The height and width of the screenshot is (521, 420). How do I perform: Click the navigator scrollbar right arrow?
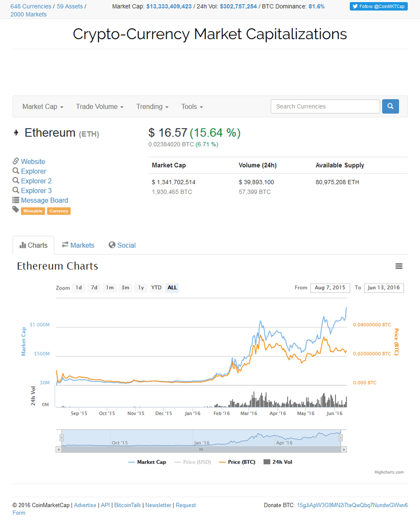pyautogui.click(x=344, y=449)
